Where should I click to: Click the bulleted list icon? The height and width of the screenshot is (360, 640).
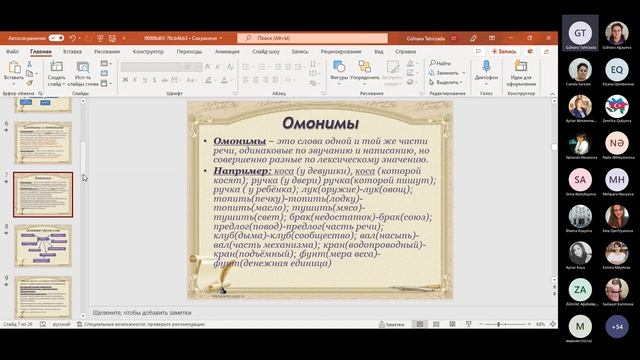tap(245, 67)
